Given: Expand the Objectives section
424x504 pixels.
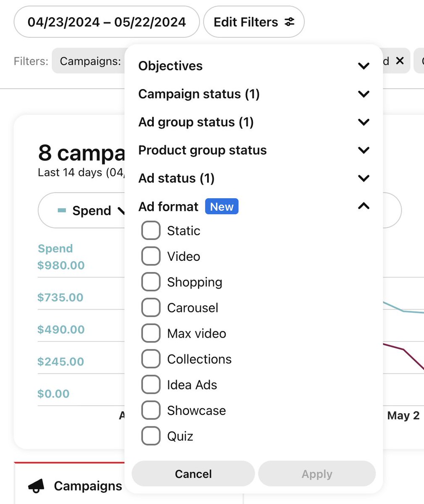Looking at the screenshot, I should tap(254, 66).
